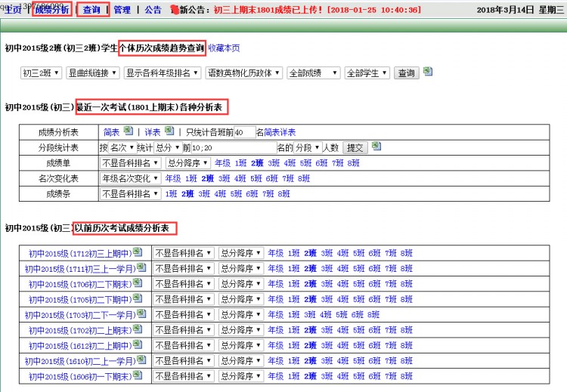Viewport: 567px width, 392px height.
Task: Focus the 前 ranks field showing 10;20
Action: tap(234, 148)
